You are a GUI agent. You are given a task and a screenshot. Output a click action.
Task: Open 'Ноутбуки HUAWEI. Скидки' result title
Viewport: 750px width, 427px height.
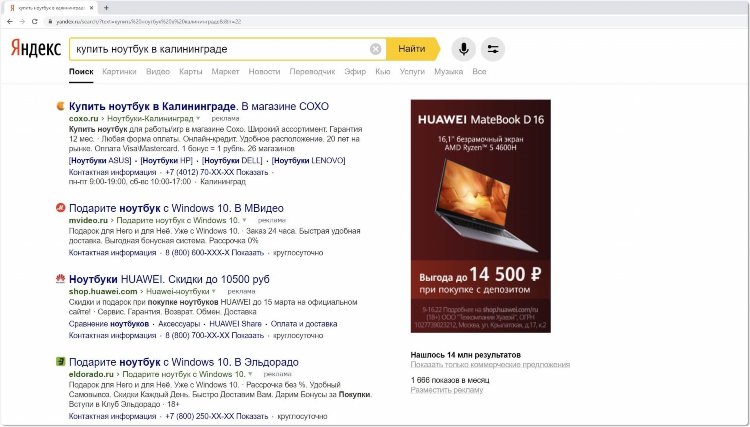coord(169,279)
